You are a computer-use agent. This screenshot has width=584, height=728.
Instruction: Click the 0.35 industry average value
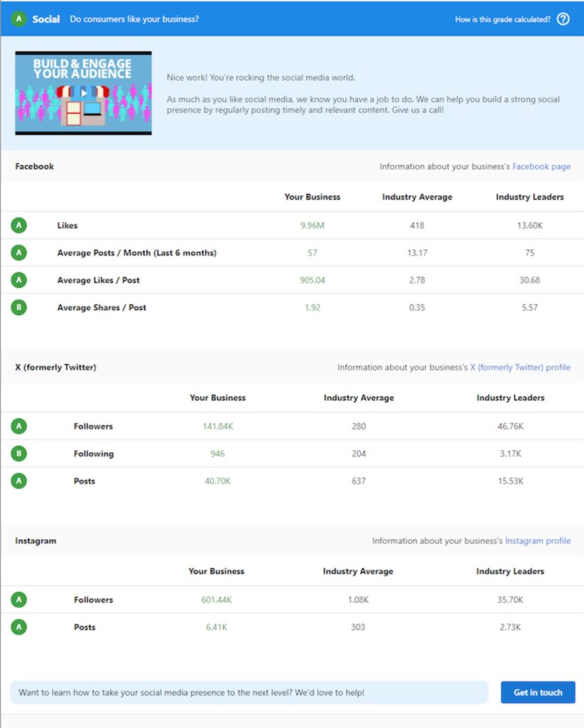click(x=417, y=308)
